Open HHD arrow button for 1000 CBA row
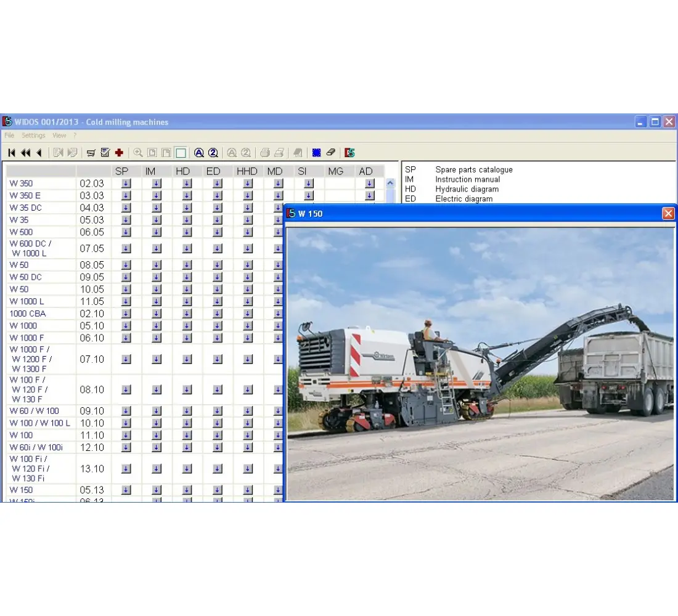 [x=248, y=314]
